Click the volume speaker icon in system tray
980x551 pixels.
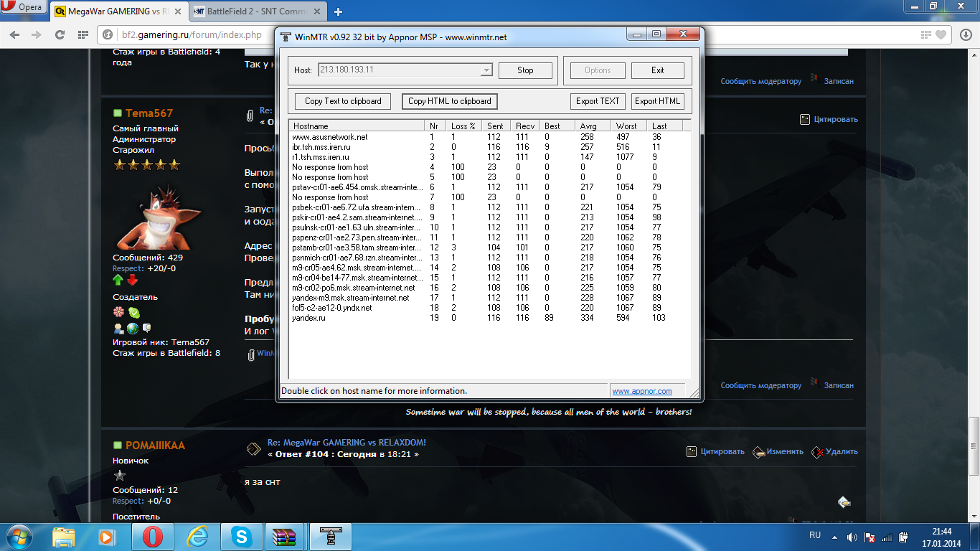(x=852, y=537)
